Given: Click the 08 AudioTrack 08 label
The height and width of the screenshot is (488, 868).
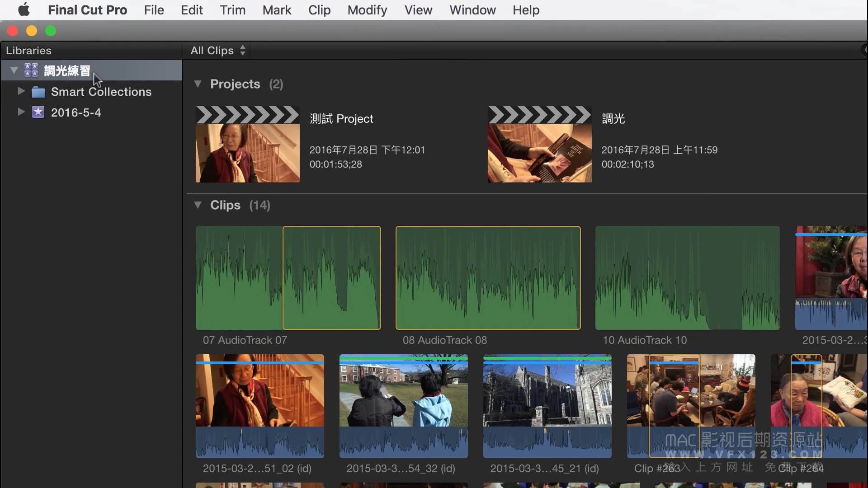Looking at the screenshot, I should [445, 340].
